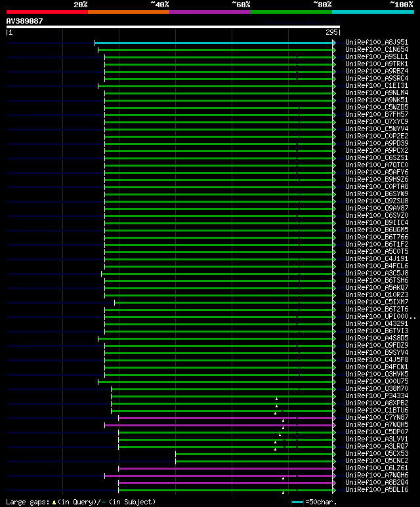The height and width of the screenshot is (507, 420).
Task: Open the UniRef100_Q9ZSU8 hit
Action: pos(377,201)
